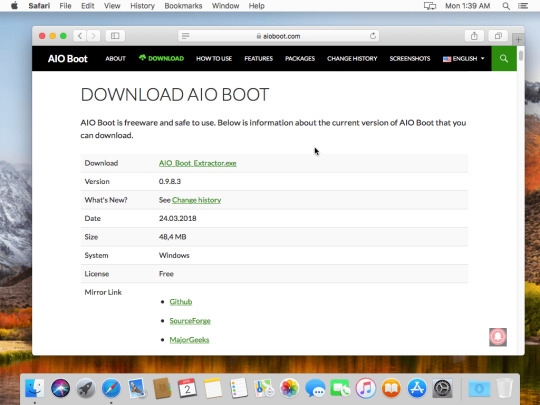This screenshot has height=405, width=540.
Task: Open Notification Center from menu bar
Action: (523, 6)
